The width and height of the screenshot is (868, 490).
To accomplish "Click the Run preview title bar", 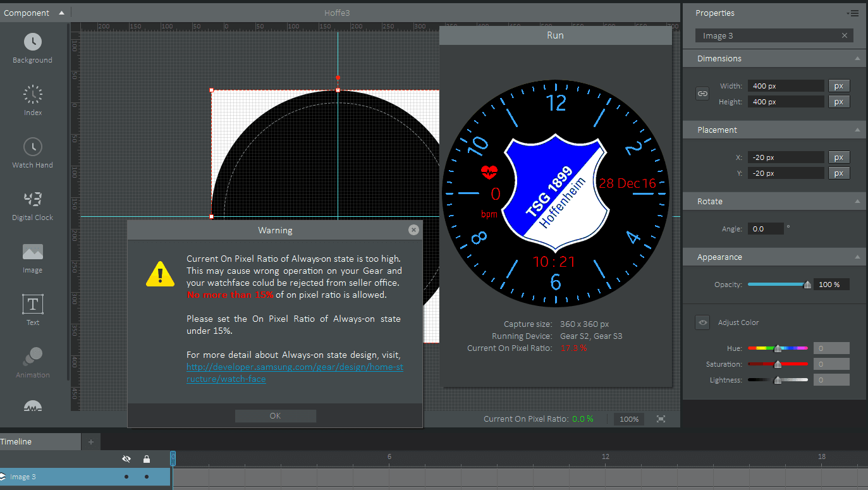I will tap(555, 35).
